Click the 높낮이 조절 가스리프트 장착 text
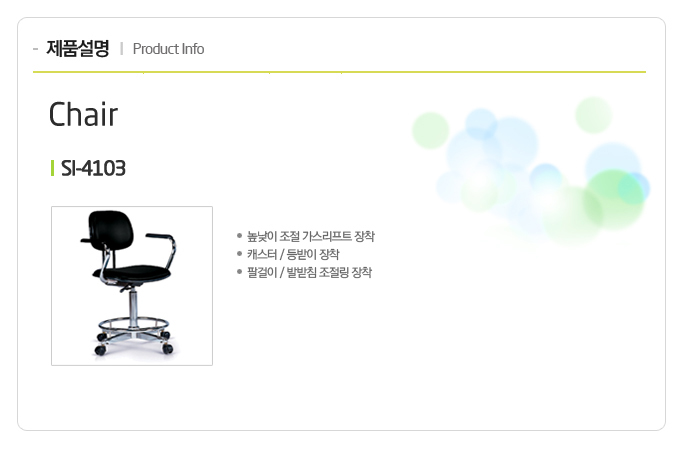This screenshot has height=473, width=685. click(311, 236)
